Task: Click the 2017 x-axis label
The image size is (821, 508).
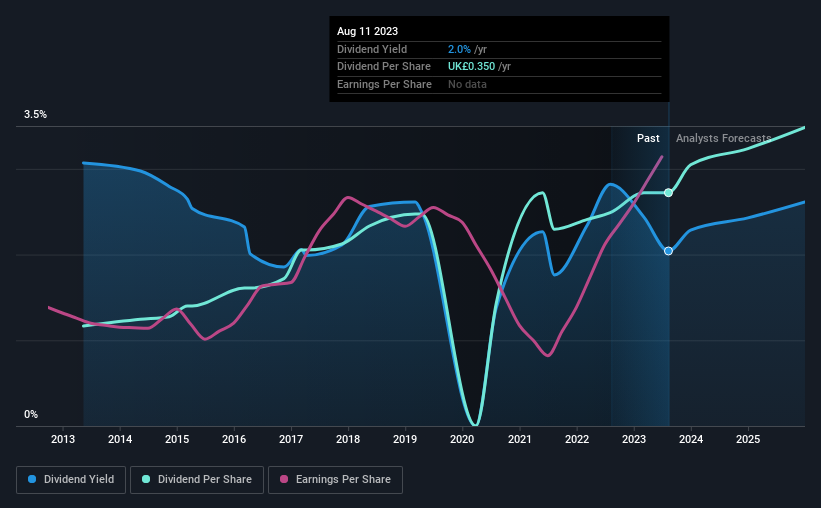Action: 291,439
